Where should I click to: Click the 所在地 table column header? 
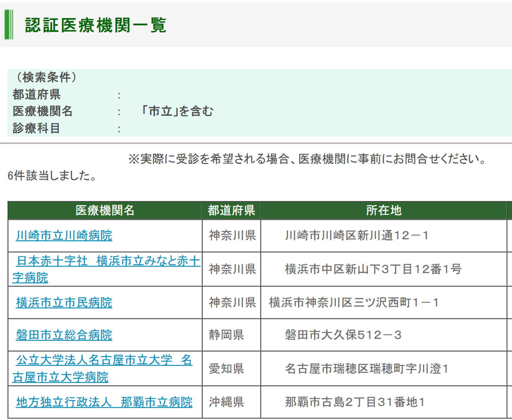click(383, 211)
